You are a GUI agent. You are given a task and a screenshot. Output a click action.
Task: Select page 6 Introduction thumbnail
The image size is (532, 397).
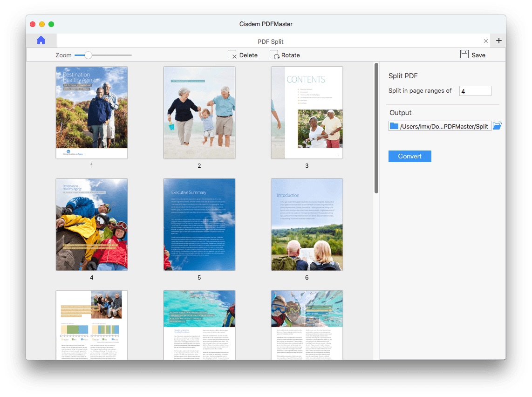(307, 225)
